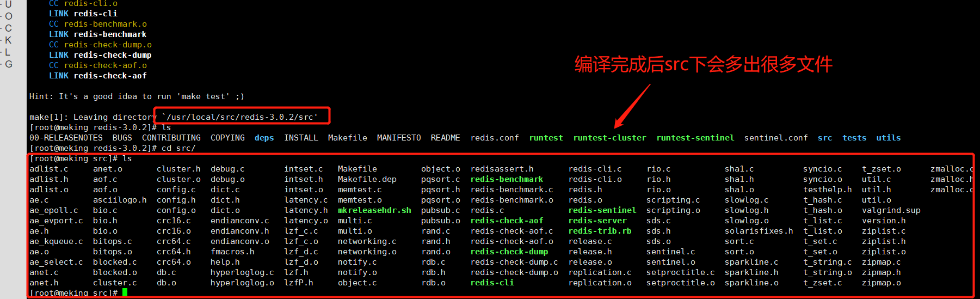The height and width of the screenshot is (299, 980).
Task: Select networking.c file name
Action: [367, 241]
